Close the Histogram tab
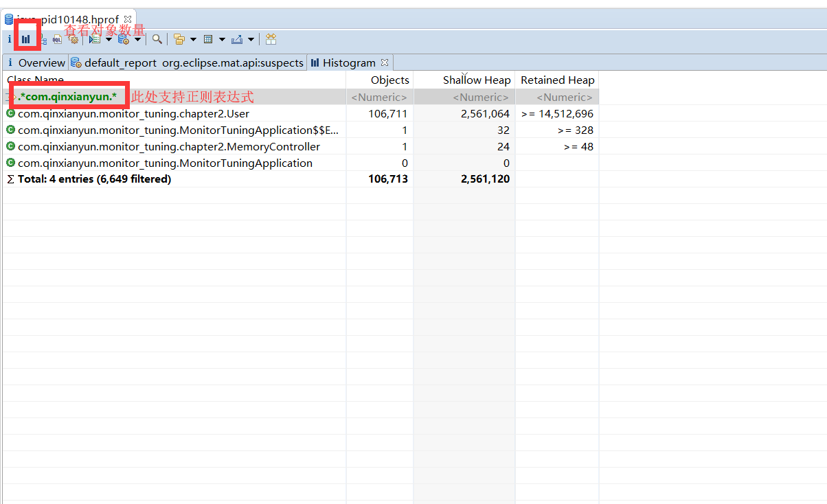The width and height of the screenshot is (827, 504). [385, 62]
